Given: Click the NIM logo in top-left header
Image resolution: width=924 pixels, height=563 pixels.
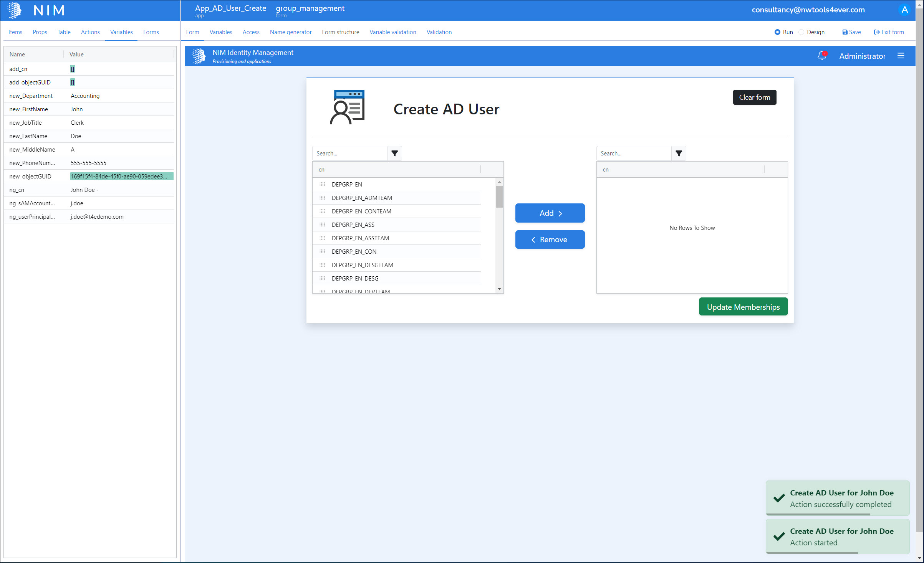Looking at the screenshot, I should pos(15,10).
